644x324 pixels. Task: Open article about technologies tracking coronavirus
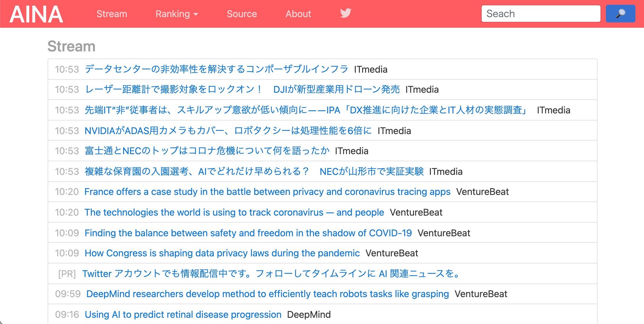pyautogui.click(x=234, y=212)
